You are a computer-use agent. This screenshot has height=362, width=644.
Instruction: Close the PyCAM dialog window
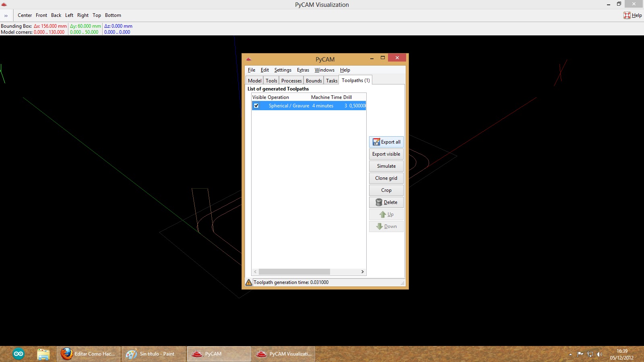tap(397, 58)
